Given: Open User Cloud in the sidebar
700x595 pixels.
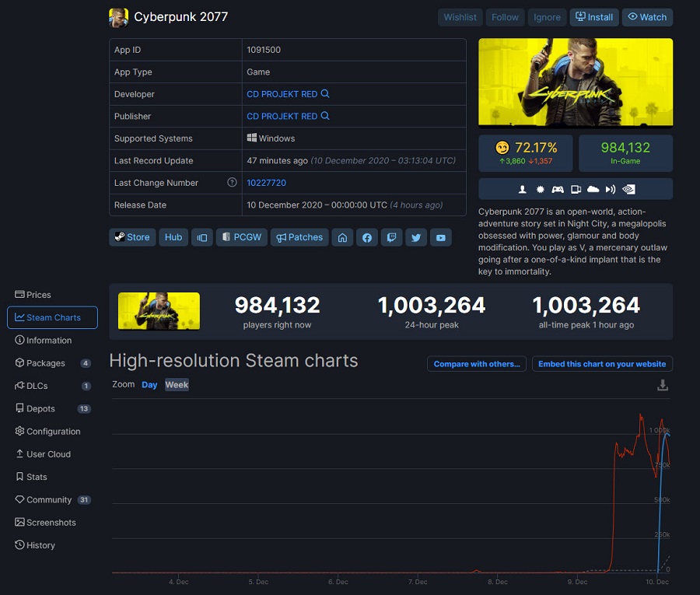Looking at the screenshot, I should tap(53, 454).
